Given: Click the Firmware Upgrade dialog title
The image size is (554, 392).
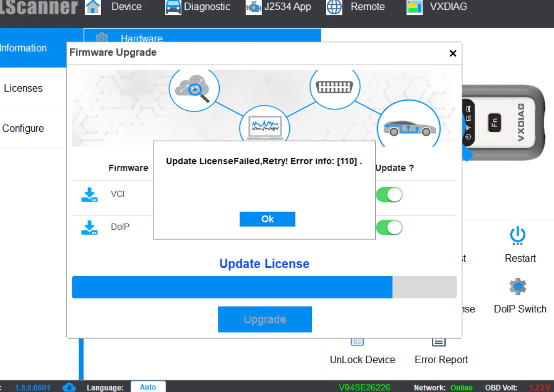Looking at the screenshot, I should coord(113,52).
